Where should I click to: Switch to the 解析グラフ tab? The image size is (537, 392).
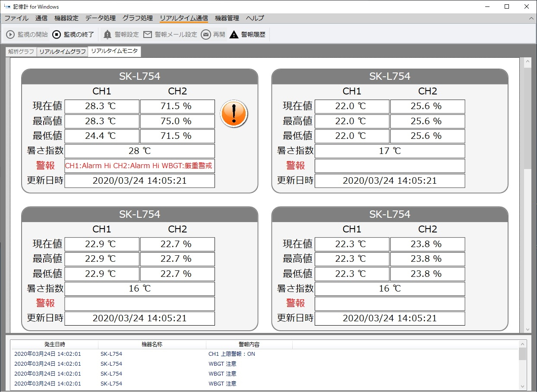click(21, 52)
